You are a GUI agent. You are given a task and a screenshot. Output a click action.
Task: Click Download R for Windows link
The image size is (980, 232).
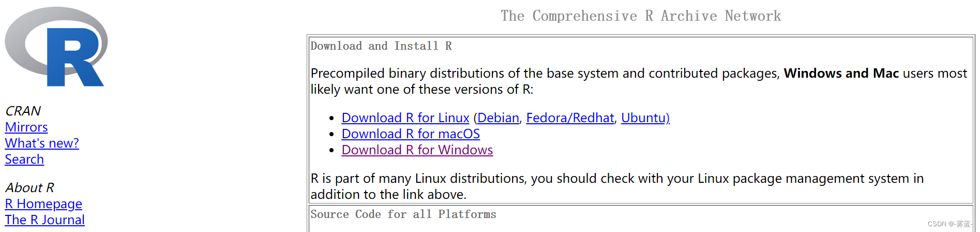pyautogui.click(x=417, y=150)
